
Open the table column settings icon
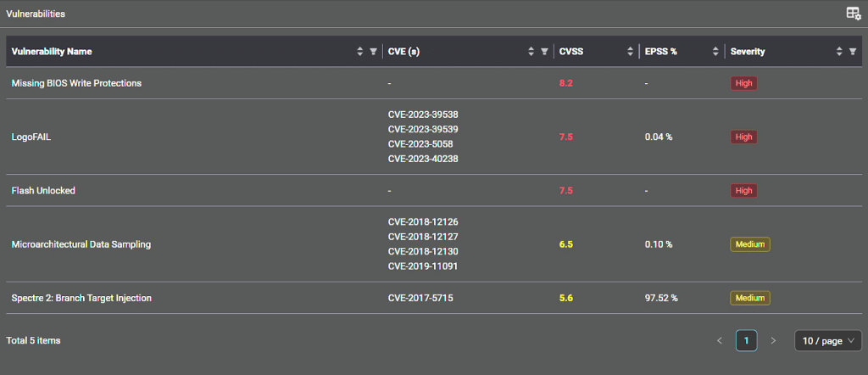(853, 14)
